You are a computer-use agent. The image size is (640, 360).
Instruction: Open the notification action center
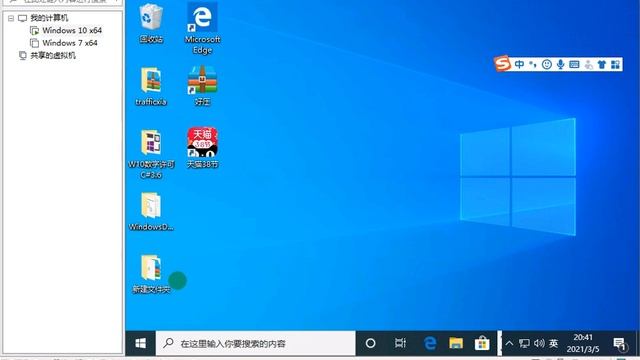[620, 344]
